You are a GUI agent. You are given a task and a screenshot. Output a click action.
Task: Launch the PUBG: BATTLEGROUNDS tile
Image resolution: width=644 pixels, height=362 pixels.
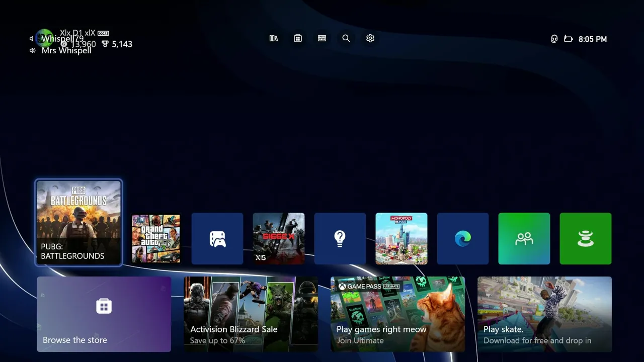[x=78, y=223]
